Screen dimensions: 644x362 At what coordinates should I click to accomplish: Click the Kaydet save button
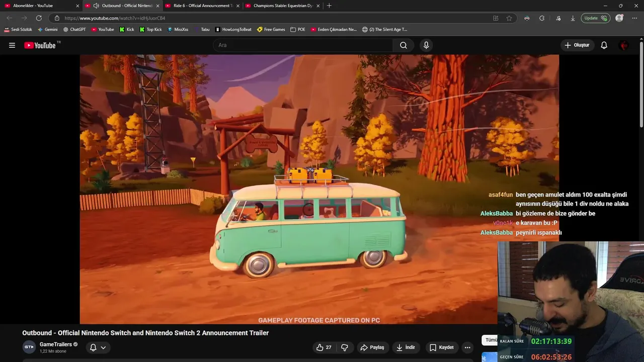pyautogui.click(x=442, y=347)
